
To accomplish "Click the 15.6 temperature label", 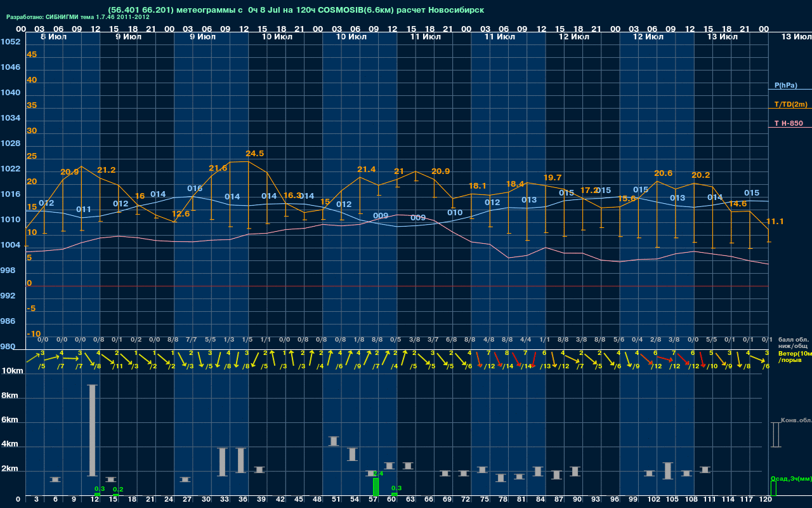I will [626, 199].
